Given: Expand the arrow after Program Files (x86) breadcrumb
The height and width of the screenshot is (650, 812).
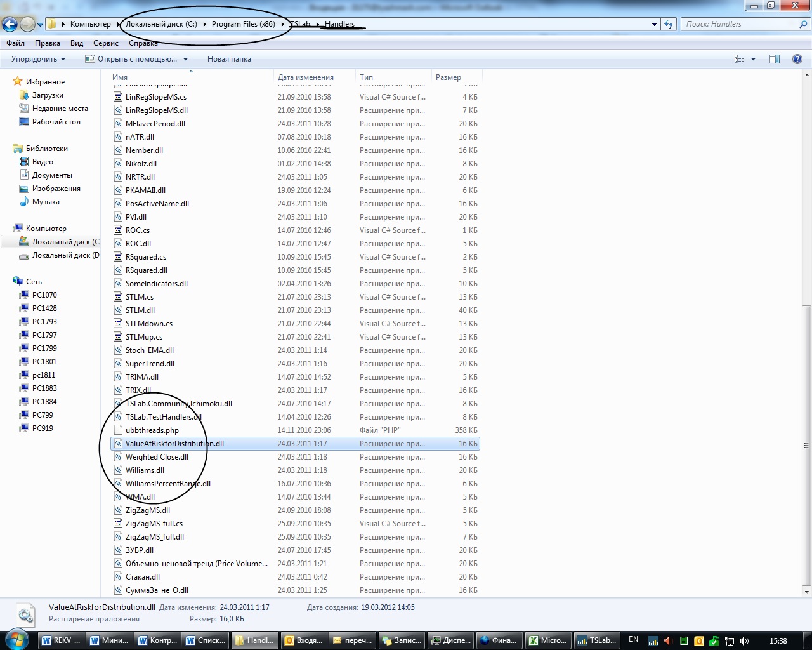Looking at the screenshot, I should pos(283,24).
